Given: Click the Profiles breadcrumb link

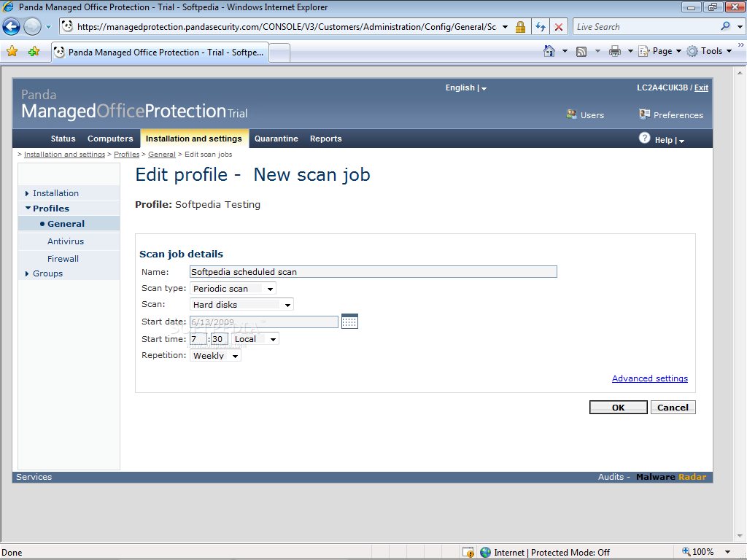Looking at the screenshot, I should click(126, 155).
